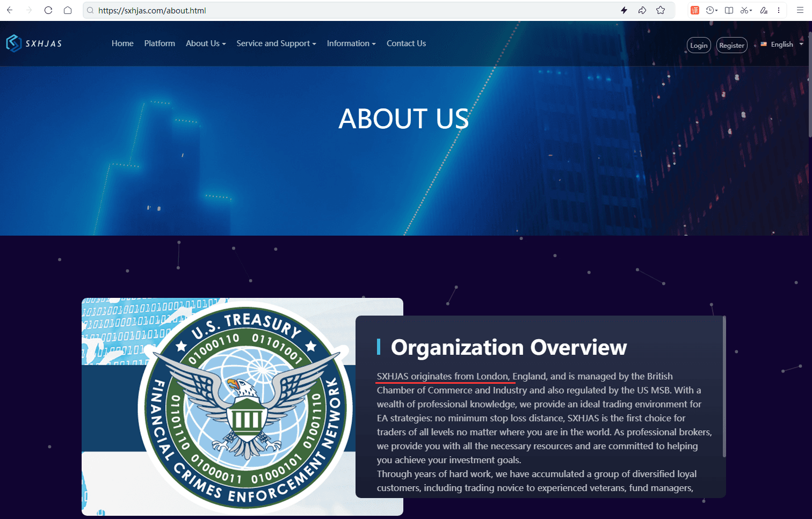
Task: Open the English language selector
Action: click(x=782, y=45)
